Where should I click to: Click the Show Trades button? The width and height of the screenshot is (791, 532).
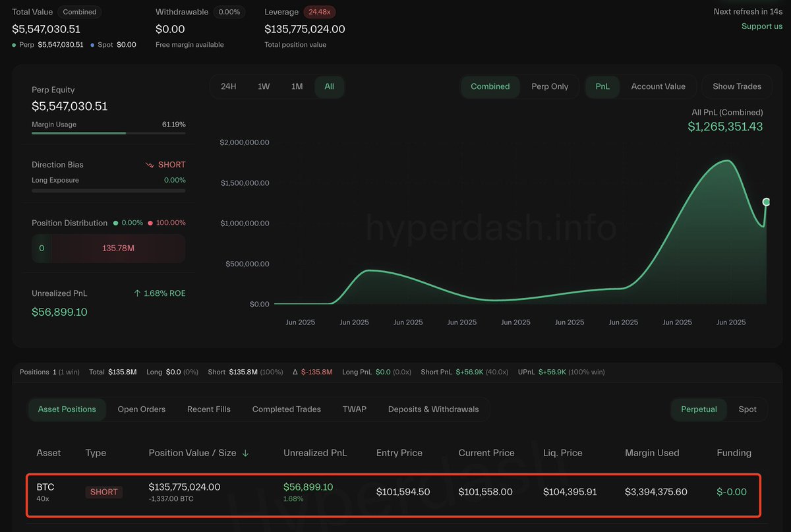coord(736,86)
